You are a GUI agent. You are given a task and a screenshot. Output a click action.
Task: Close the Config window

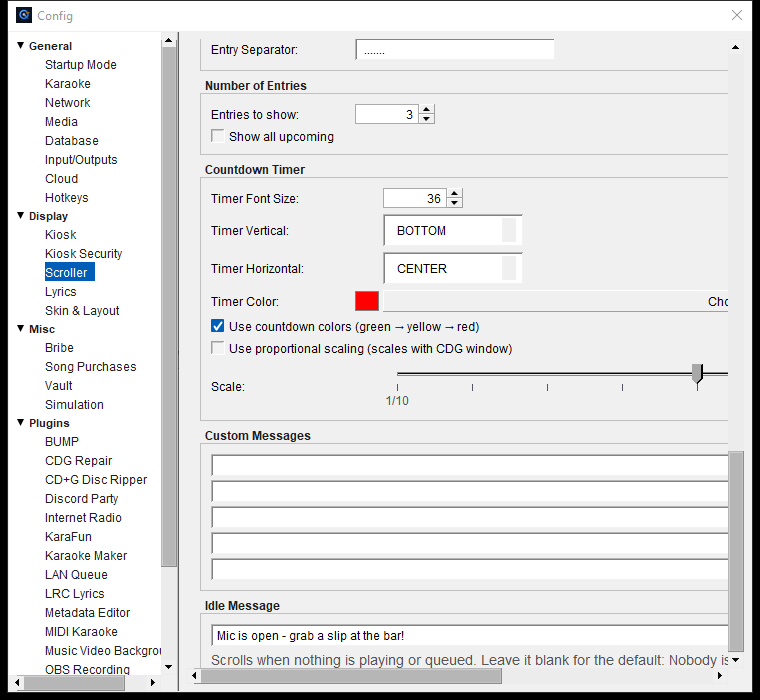coord(737,15)
